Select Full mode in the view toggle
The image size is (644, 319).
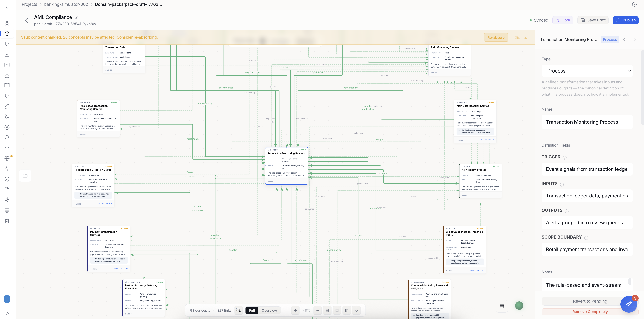pos(251,310)
